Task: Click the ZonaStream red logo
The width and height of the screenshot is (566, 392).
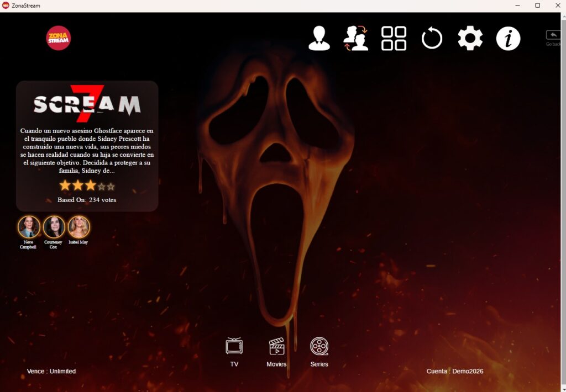Action: click(x=59, y=38)
